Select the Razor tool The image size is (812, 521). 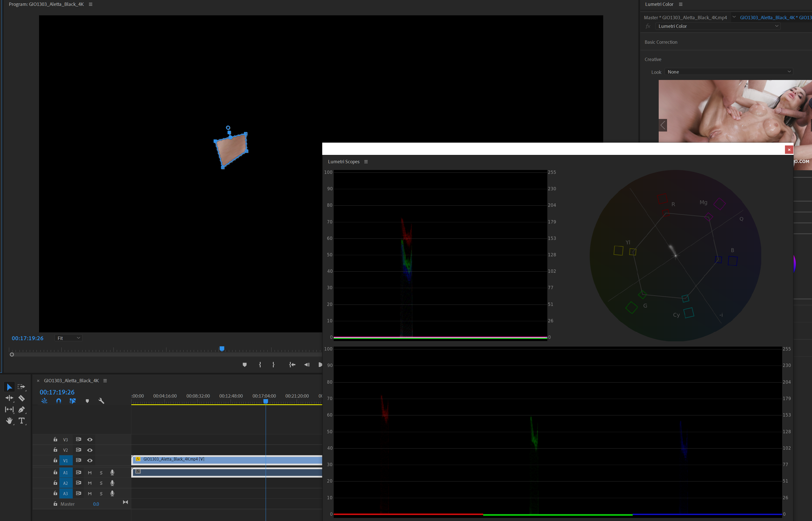coord(22,398)
